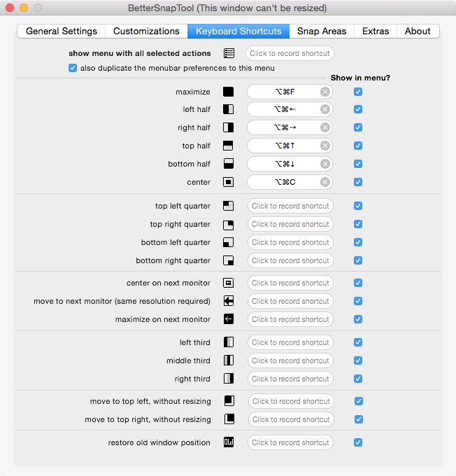Record shortcut for show menu with all actions
Screen dimensions: 456x476
click(290, 53)
